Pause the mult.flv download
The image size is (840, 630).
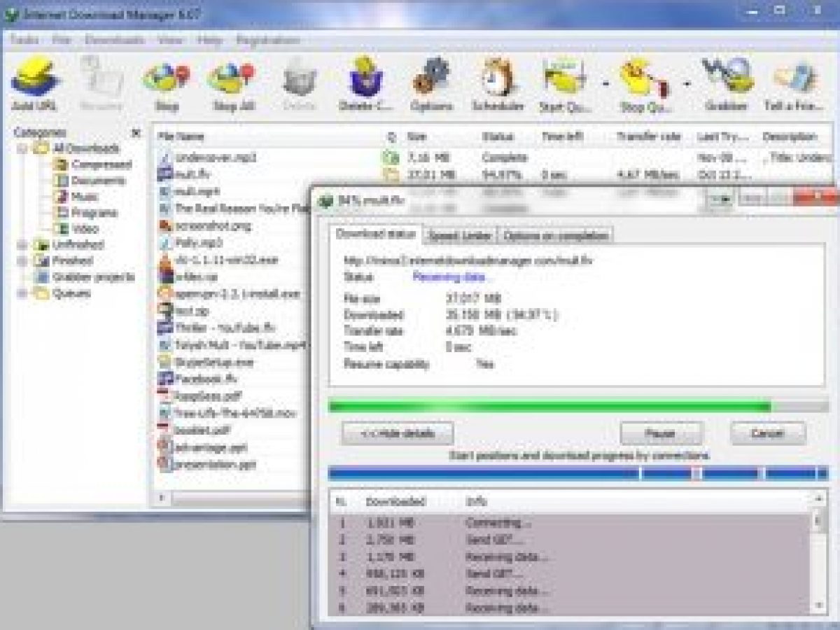(661, 433)
